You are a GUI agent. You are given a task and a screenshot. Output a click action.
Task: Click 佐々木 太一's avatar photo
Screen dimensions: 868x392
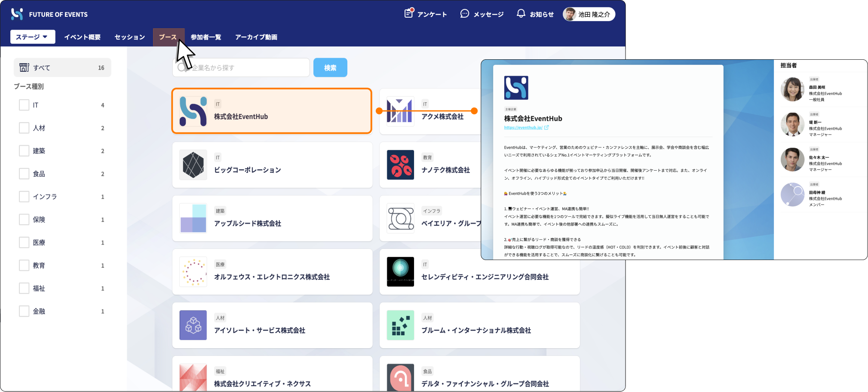[792, 159]
